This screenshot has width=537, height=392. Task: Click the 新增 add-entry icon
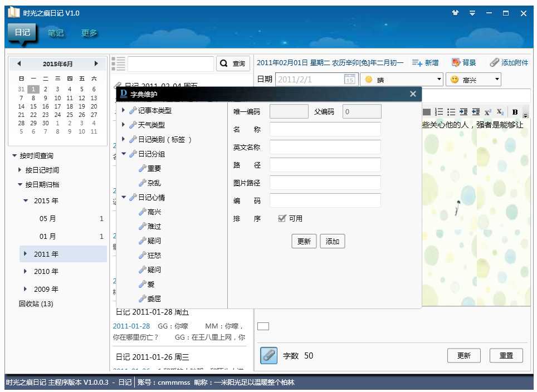pyautogui.click(x=426, y=63)
